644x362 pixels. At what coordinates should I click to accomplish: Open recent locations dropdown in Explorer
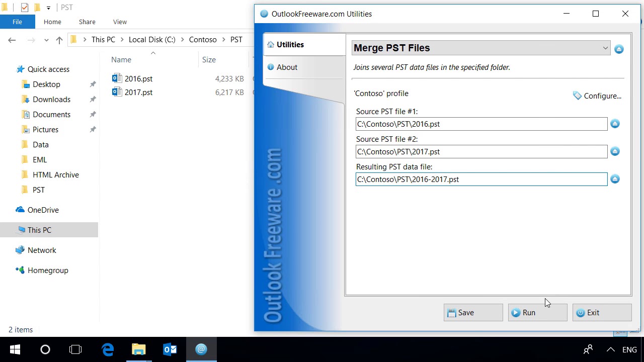pos(46,40)
